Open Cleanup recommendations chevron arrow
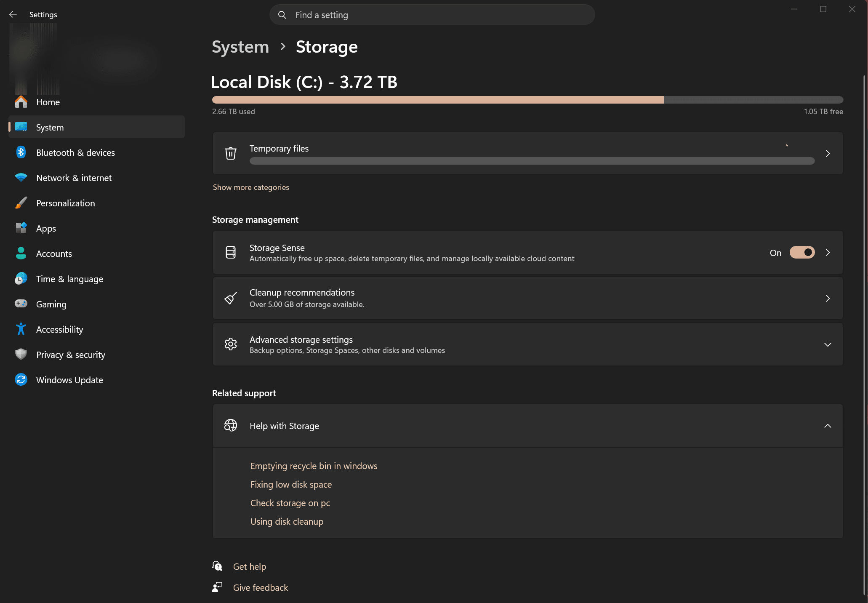Viewport: 868px width, 603px height. pyautogui.click(x=828, y=299)
